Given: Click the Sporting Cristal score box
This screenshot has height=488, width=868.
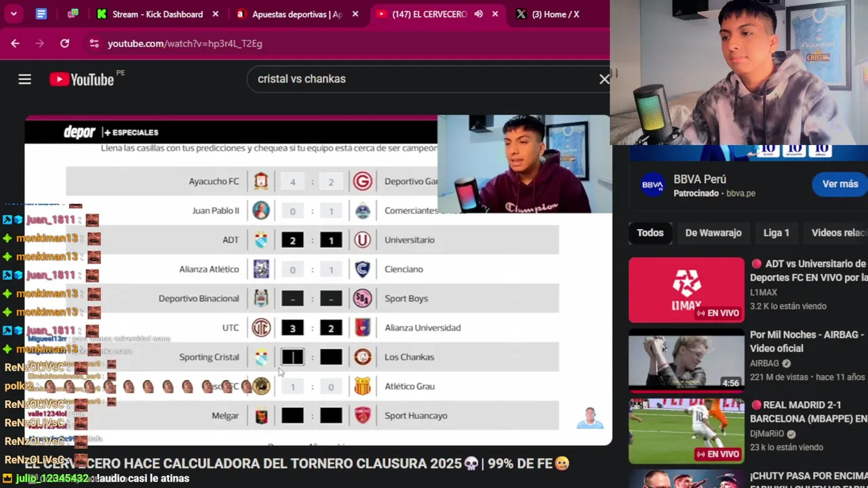Looking at the screenshot, I should 292,357.
